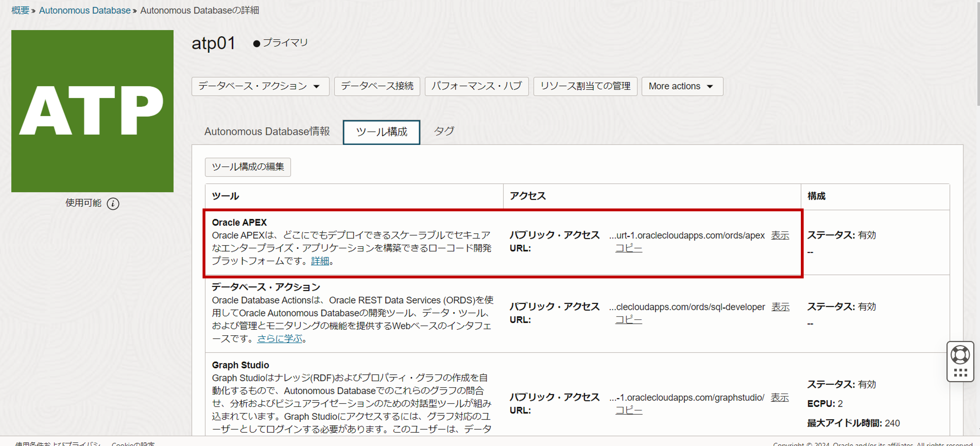The width and height of the screenshot is (980, 446).
Task: Click リソース割当ての管理 button
Action: click(x=585, y=86)
